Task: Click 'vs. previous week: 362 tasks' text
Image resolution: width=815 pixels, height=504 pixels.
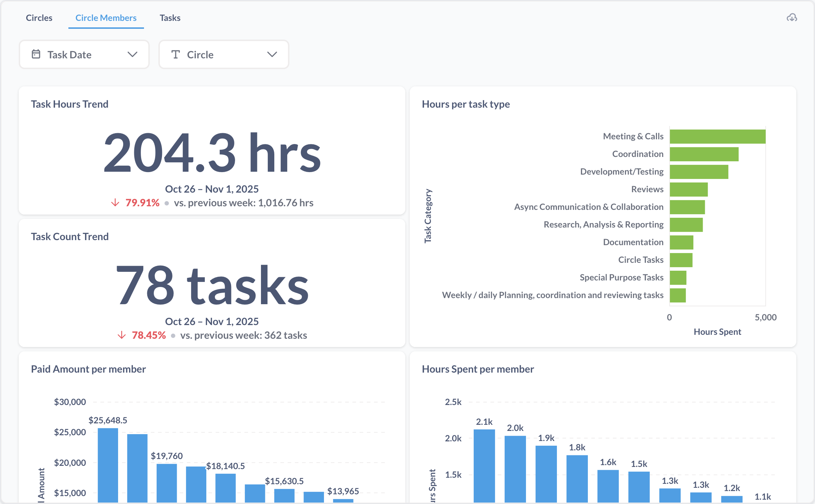Action: coord(244,335)
